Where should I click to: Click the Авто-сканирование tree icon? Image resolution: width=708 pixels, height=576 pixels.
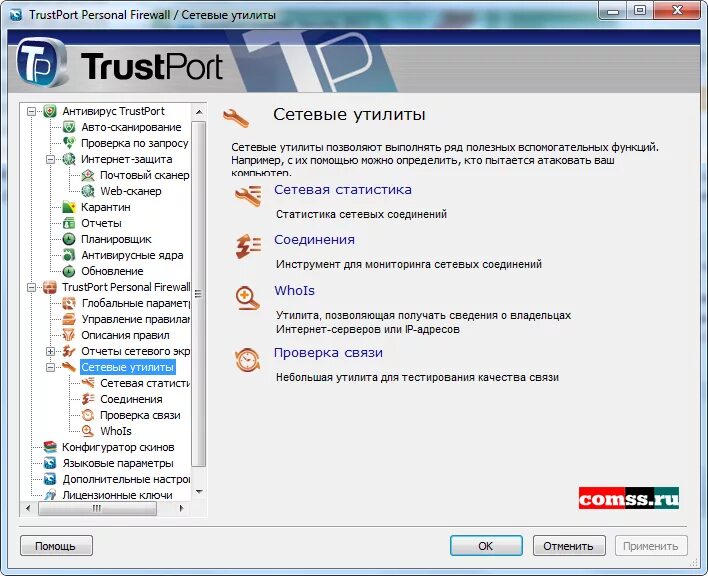click(x=69, y=127)
